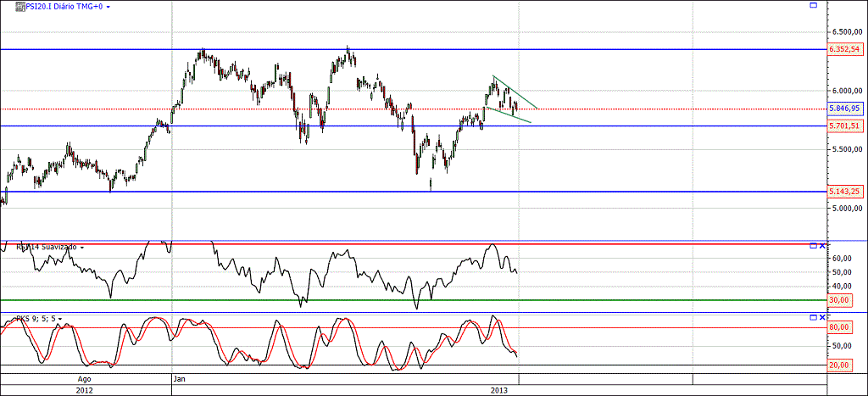The image size is (868, 396).
Task: Close the PKS 9; 5; 5 indicator panel
Action: click(x=821, y=317)
